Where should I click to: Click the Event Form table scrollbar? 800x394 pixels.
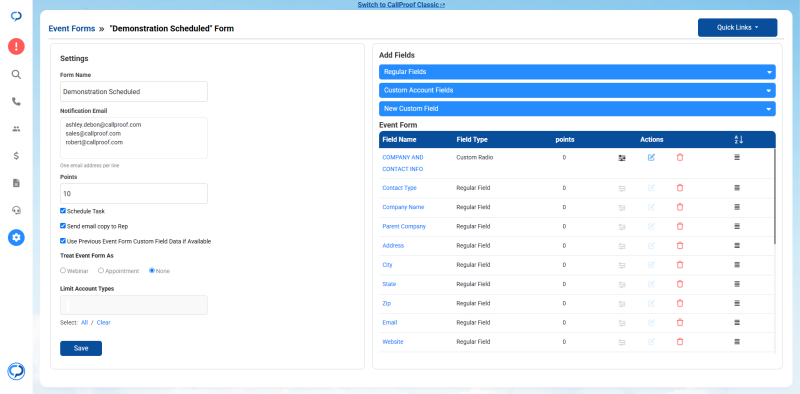775,196
